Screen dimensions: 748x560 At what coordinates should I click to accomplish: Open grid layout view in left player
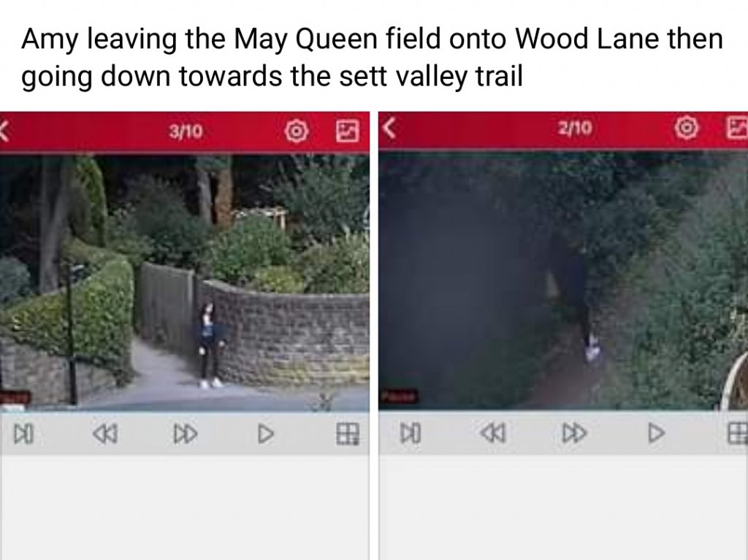347,434
